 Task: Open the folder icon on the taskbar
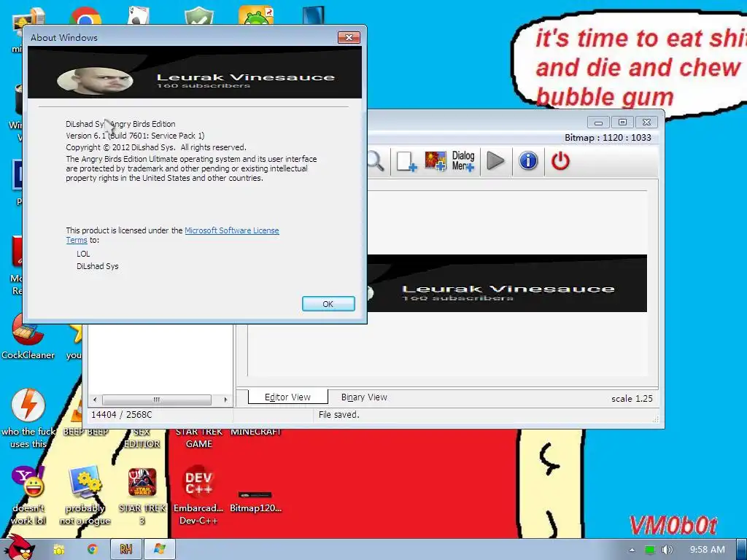click(x=59, y=550)
